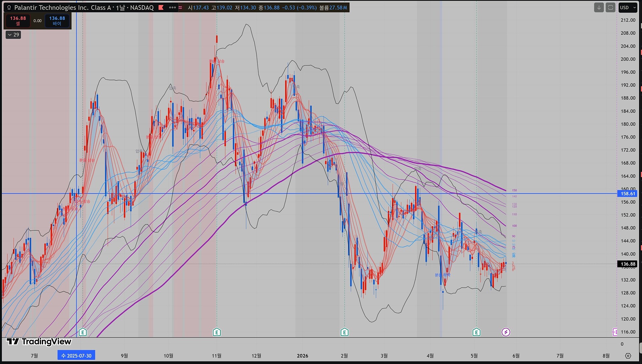Click the down-arrow scroll button at top right
The width and height of the screenshot is (642, 364).
pos(599,7)
